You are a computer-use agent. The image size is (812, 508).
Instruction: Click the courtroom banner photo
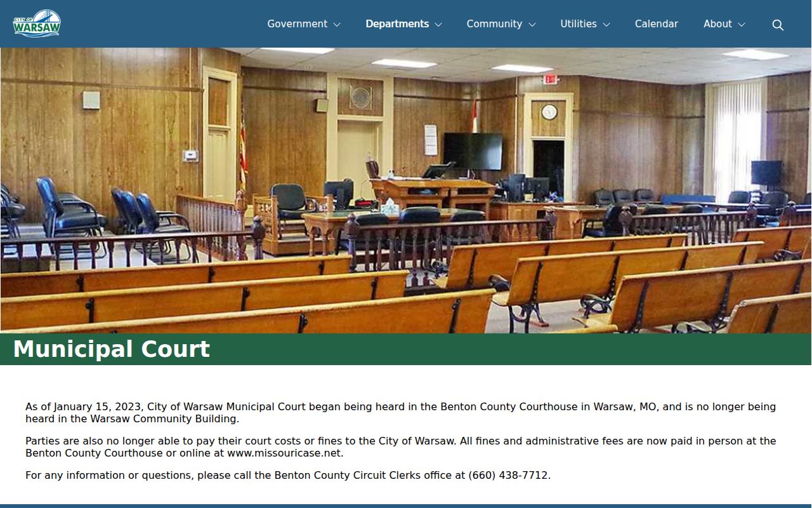tap(406, 190)
